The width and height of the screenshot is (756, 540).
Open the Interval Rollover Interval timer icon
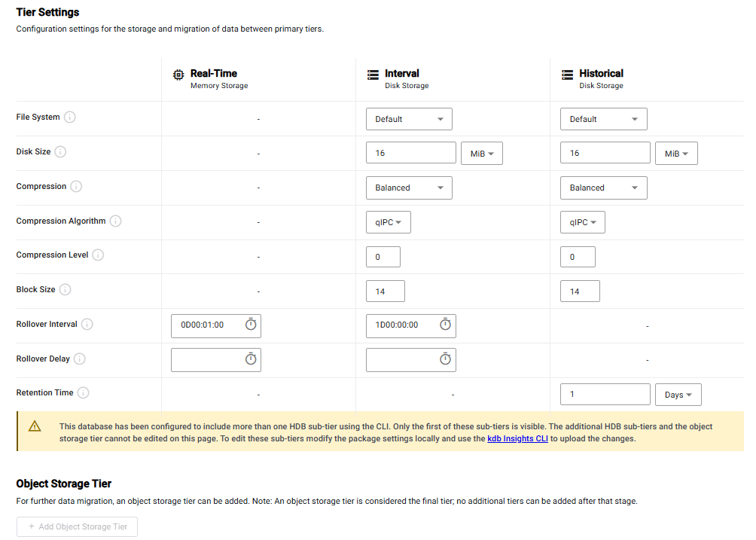(445, 325)
